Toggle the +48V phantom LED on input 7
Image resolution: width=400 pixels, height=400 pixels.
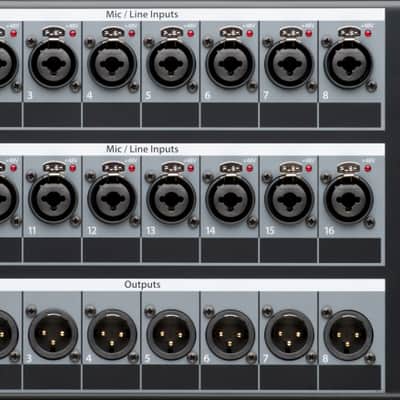coord(309,33)
